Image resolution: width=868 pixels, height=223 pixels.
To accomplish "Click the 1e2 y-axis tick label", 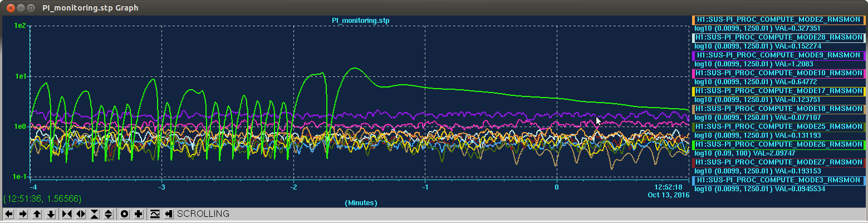I will point(19,26).
